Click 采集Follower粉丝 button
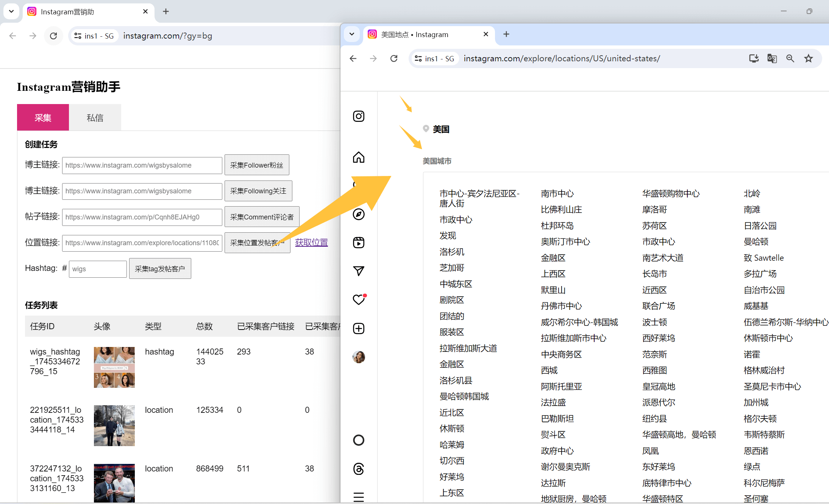The height and width of the screenshot is (504, 829). [x=257, y=165]
